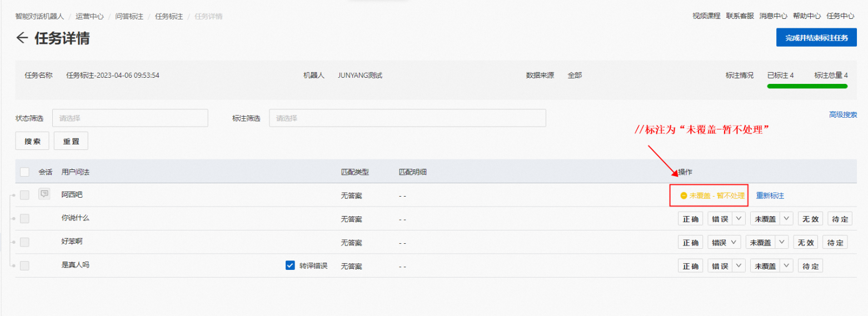Click the 重置 button
Viewport: 868px width, 316px height.
click(71, 141)
